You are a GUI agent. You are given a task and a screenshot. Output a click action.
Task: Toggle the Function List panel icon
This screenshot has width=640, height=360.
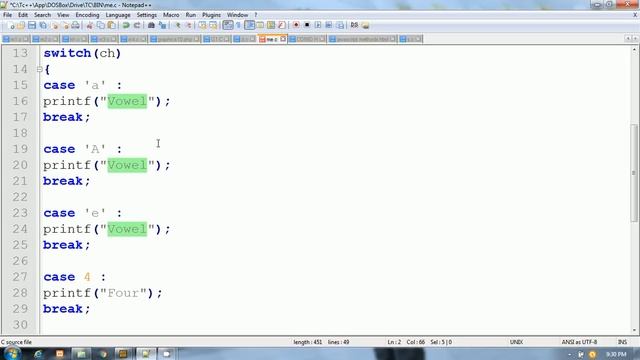tap(282, 25)
